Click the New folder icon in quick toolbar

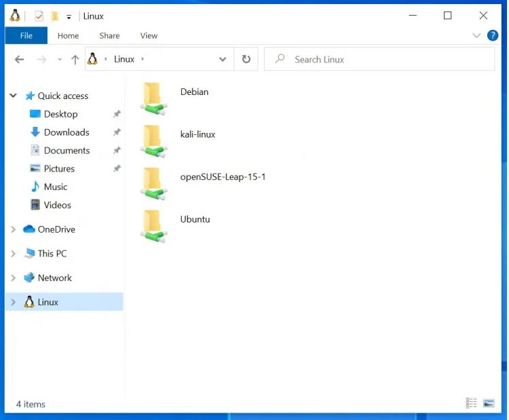tap(54, 16)
